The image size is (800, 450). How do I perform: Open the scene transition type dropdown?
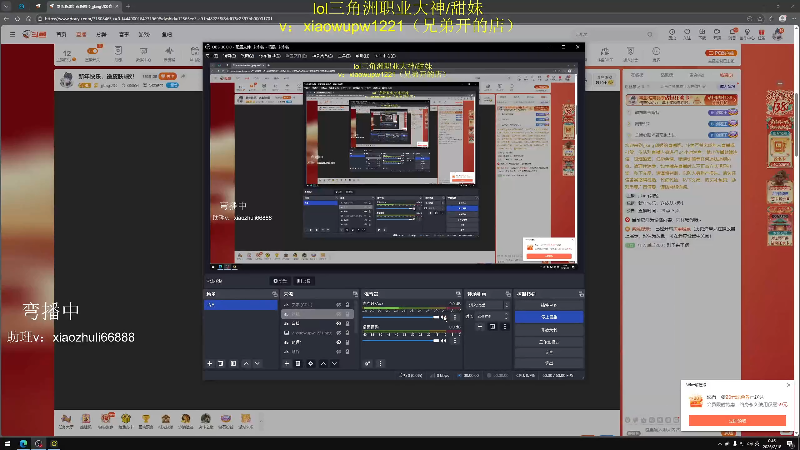488,305
